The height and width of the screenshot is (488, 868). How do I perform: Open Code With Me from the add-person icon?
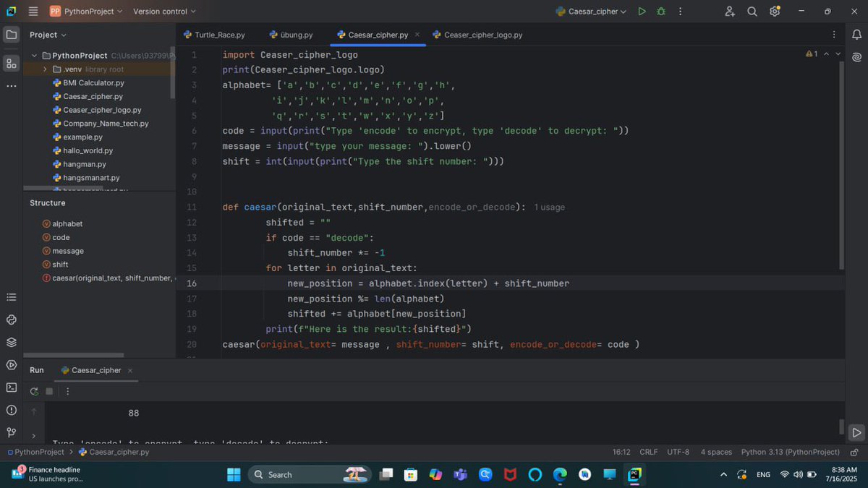click(x=730, y=12)
